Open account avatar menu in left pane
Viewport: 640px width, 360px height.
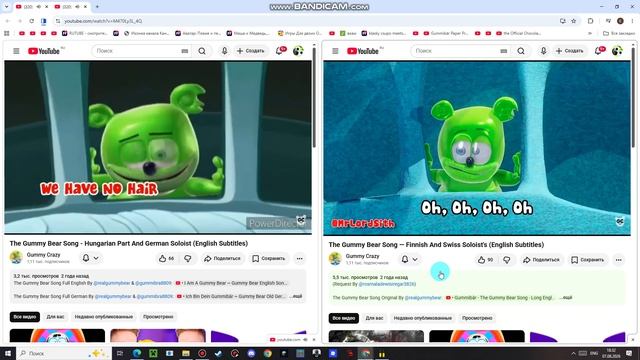click(298, 51)
